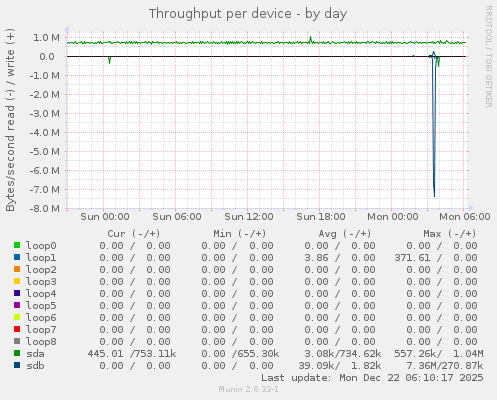
Task: Click the 0.0 y-axis label
Action: [x=47, y=57]
